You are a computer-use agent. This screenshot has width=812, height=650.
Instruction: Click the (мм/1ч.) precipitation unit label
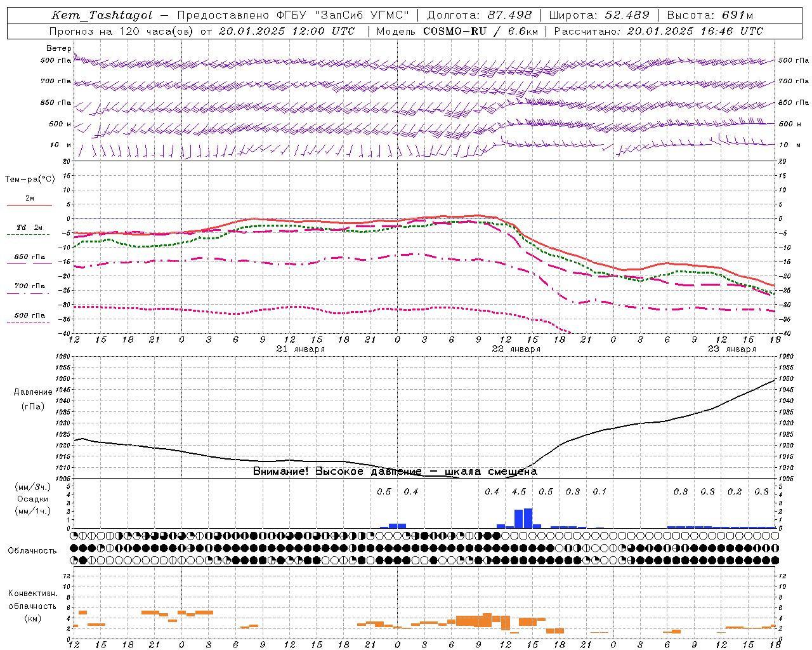[x=33, y=511]
